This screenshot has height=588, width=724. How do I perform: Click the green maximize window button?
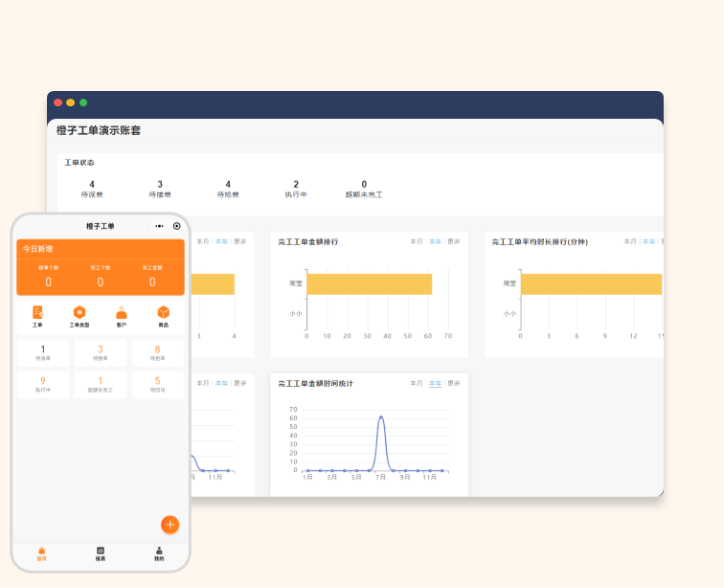click(x=83, y=102)
